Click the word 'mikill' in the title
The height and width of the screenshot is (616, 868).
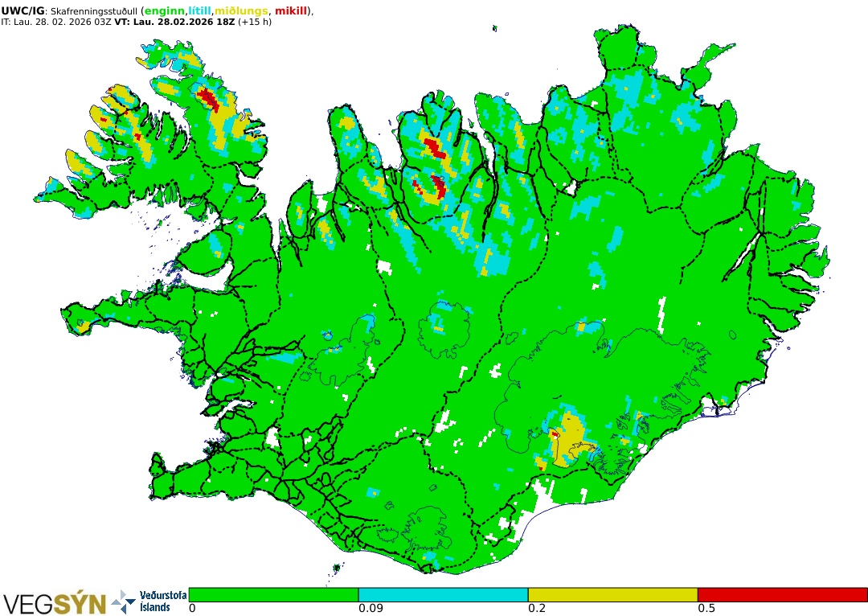pos(291,11)
